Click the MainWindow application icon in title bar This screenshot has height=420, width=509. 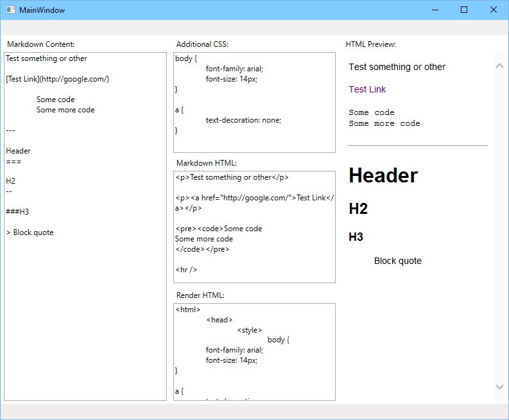pyautogui.click(x=11, y=10)
